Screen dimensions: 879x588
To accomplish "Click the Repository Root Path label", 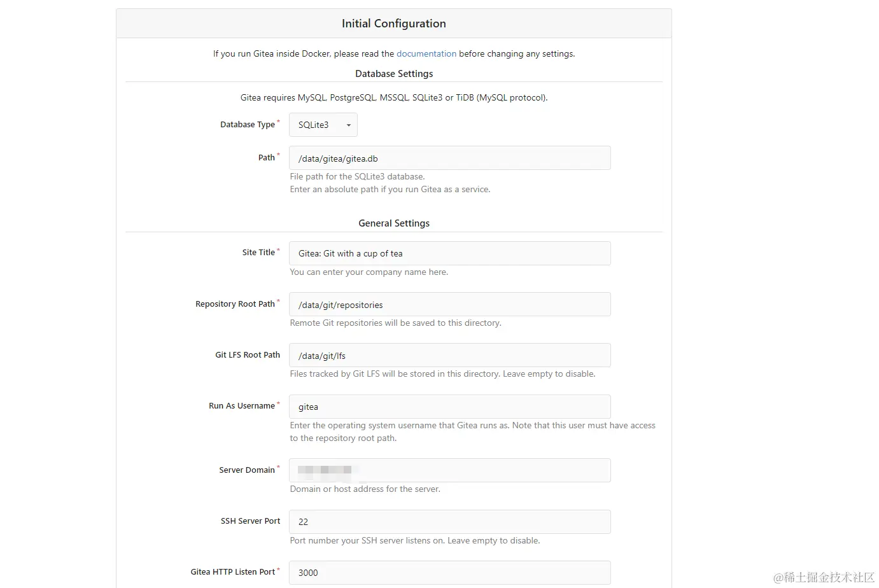I will [235, 304].
